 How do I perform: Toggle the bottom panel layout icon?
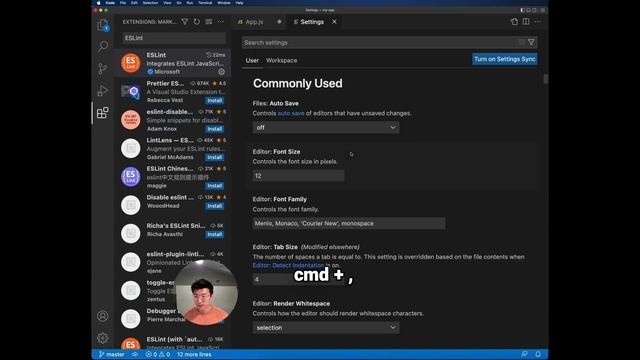point(529,10)
